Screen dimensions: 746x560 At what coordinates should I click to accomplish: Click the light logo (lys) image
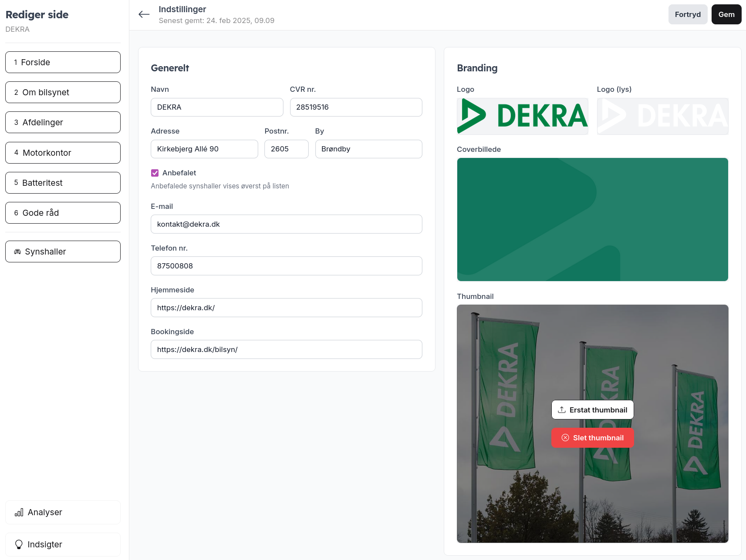coord(662,116)
